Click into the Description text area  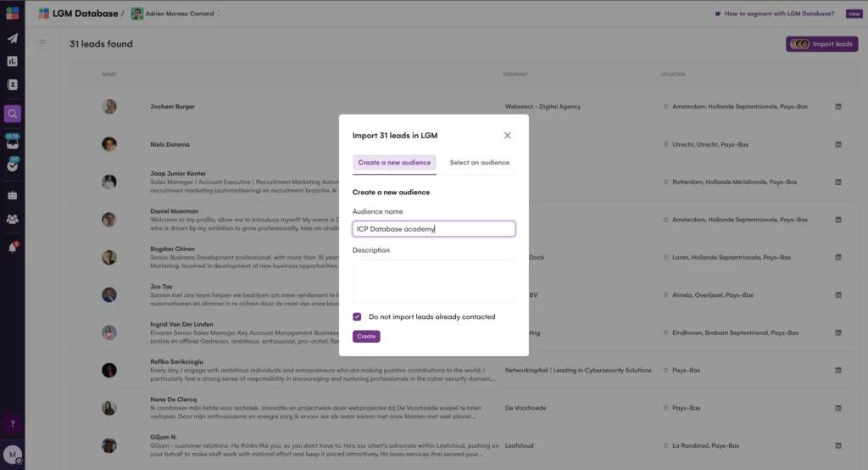433,281
